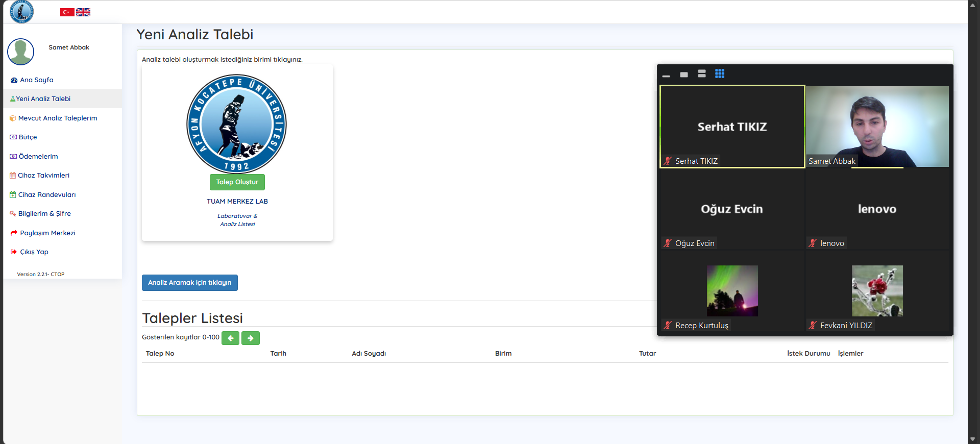The image size is (980, 444).
Task: Choose the single-tile video layout icon
Action: coord(684,75)
